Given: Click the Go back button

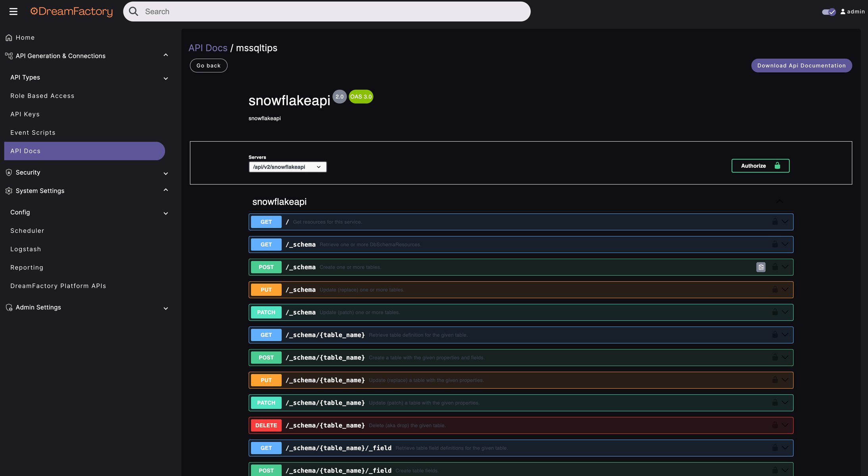Looking at the screenshot, I should coord(208,65).
